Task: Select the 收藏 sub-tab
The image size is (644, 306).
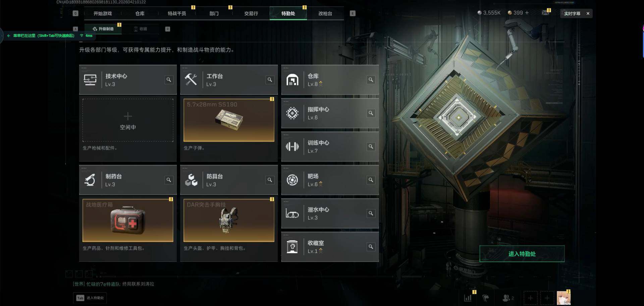Action: (141, 29)
